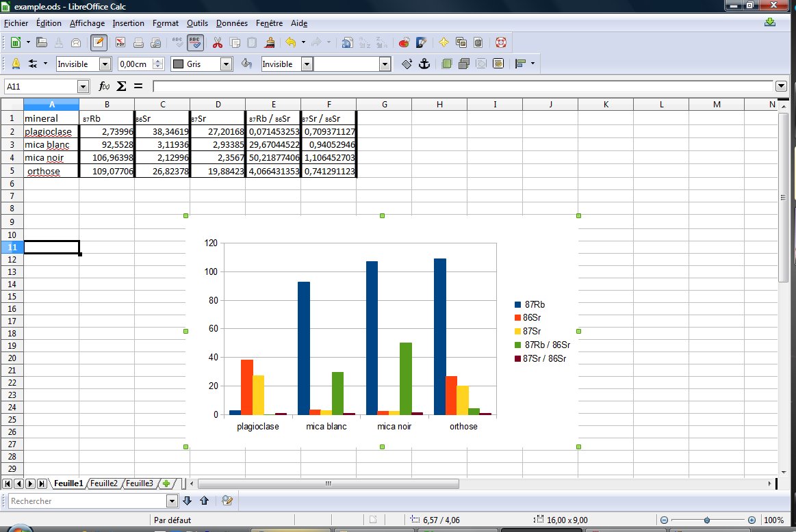The width and height of the screenshot is (796, 532).
Task: Click the Hyperlink icon
Action: click(x=347, y=42)
